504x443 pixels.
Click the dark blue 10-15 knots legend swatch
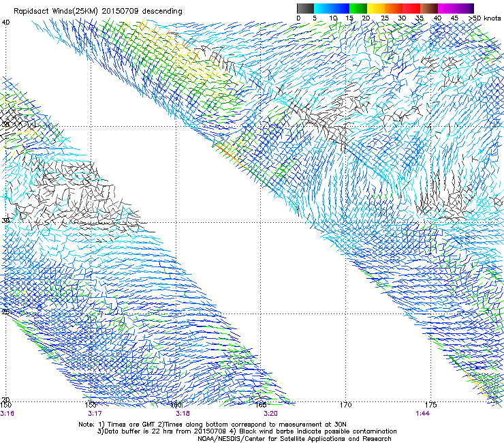(341, 8)
